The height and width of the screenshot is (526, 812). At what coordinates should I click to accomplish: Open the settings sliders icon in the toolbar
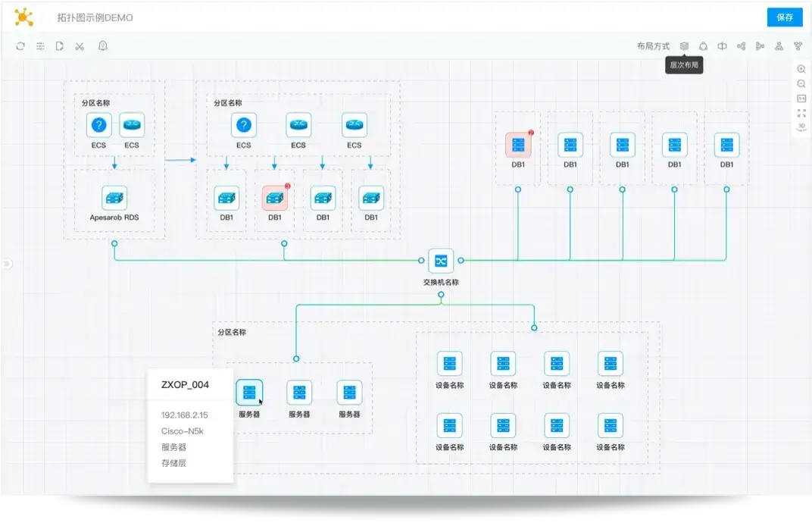(x=40, y=46)
